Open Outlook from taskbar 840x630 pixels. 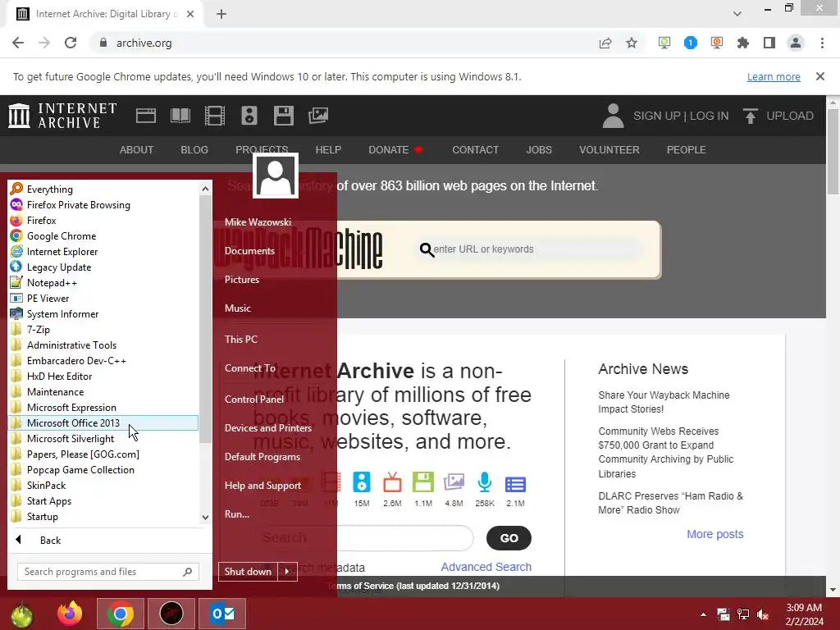pyautogui.click(x=222, y=614)
